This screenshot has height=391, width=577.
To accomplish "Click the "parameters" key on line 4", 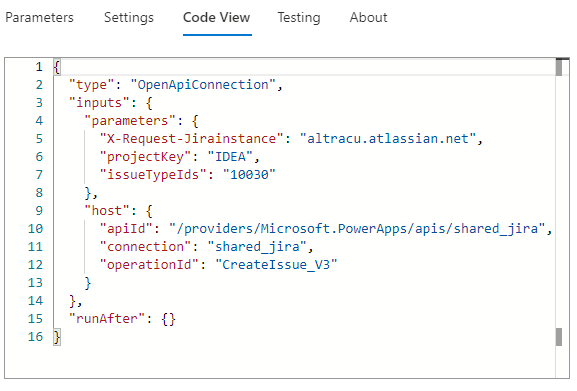I will (x=130, y=121).
